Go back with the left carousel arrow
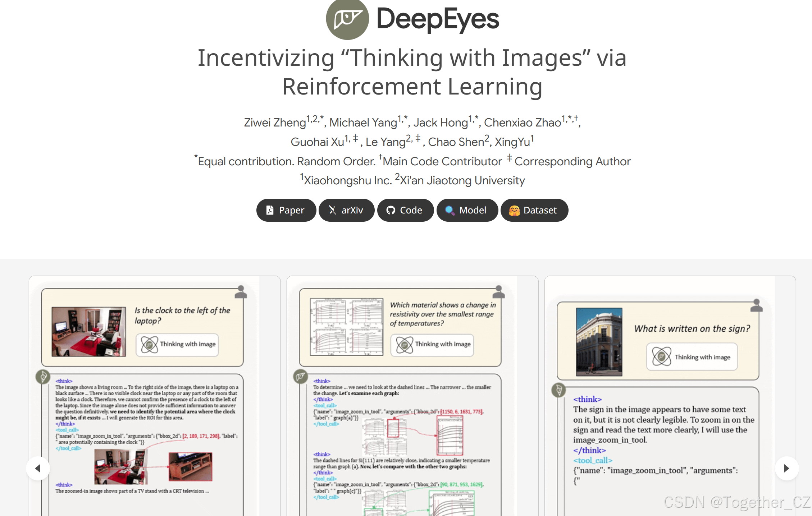812x516 pixels. coord(38,468)
